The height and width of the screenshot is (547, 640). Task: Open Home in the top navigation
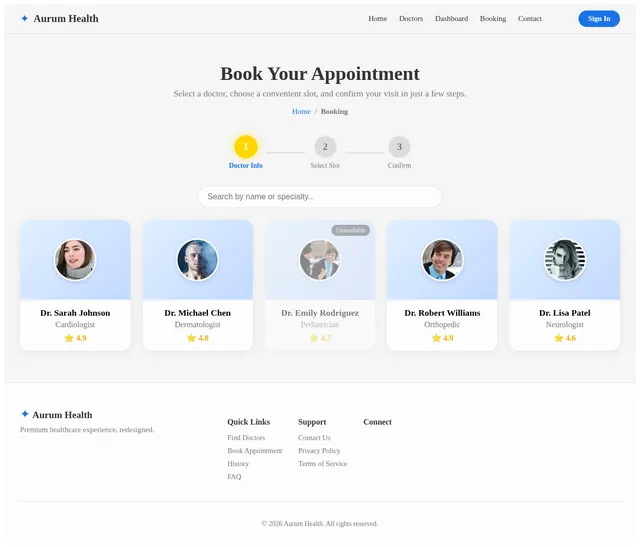point(378,19)
